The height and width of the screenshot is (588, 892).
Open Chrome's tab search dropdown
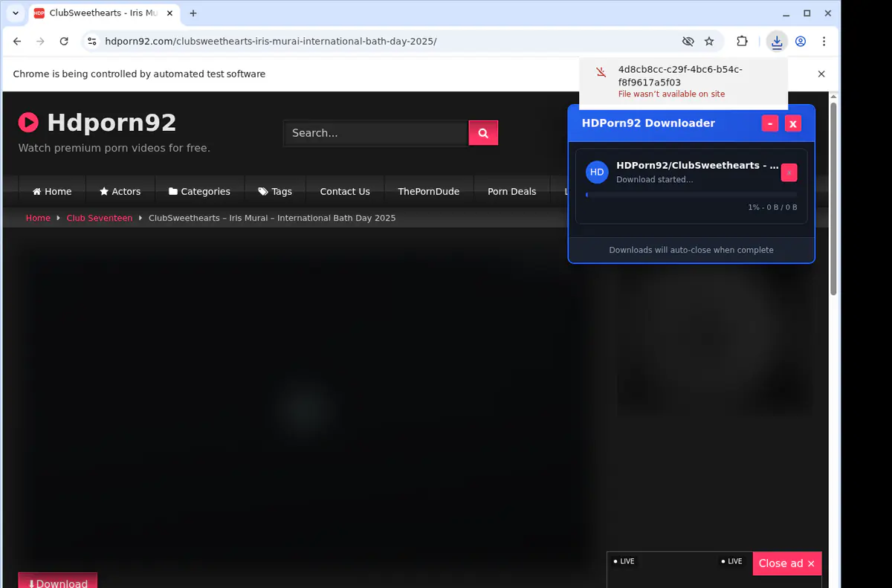(16, 13)
